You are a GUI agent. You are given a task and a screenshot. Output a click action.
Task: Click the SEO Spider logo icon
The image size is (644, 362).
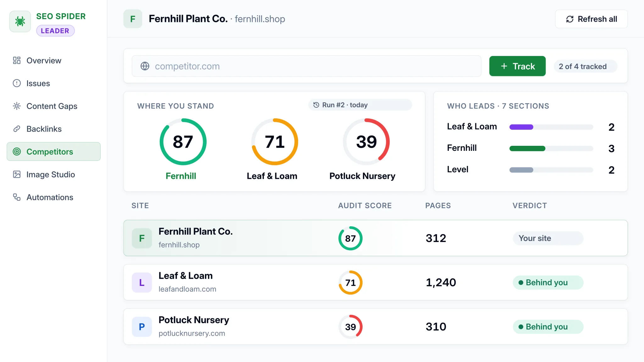(20, 21)
